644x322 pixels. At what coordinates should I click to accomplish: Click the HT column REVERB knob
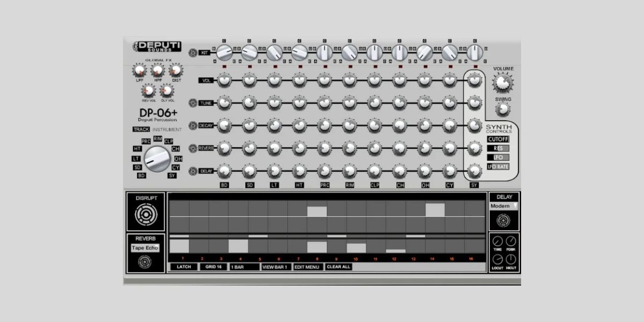(x=299, y=148)
